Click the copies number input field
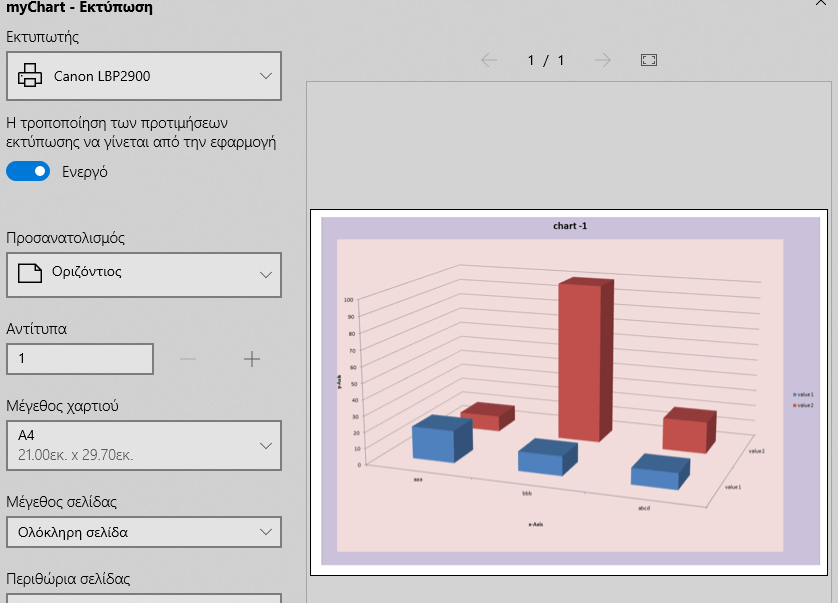This screenshot has width=838, height=603. tap(80, 359)
